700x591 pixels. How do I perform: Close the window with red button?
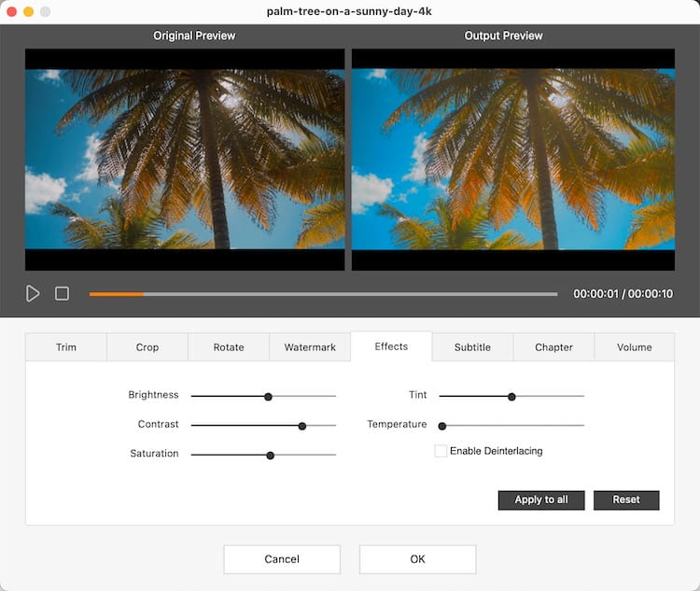click(x=12, y=11)
